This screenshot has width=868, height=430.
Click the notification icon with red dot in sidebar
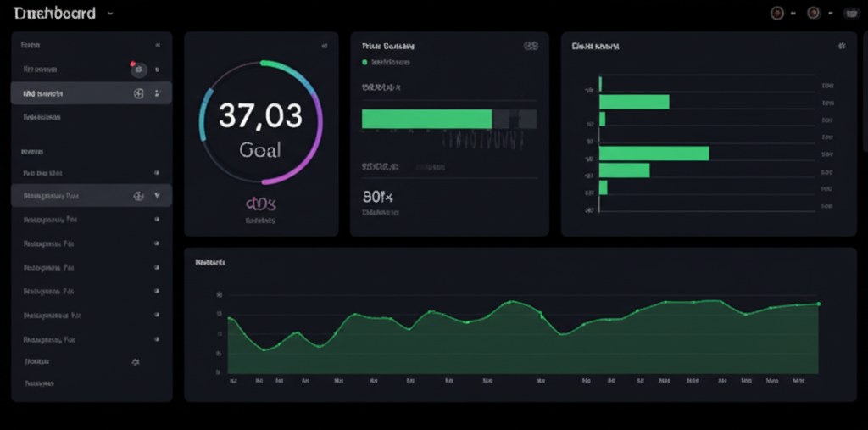pyautogui.click(x=138, y=70)
